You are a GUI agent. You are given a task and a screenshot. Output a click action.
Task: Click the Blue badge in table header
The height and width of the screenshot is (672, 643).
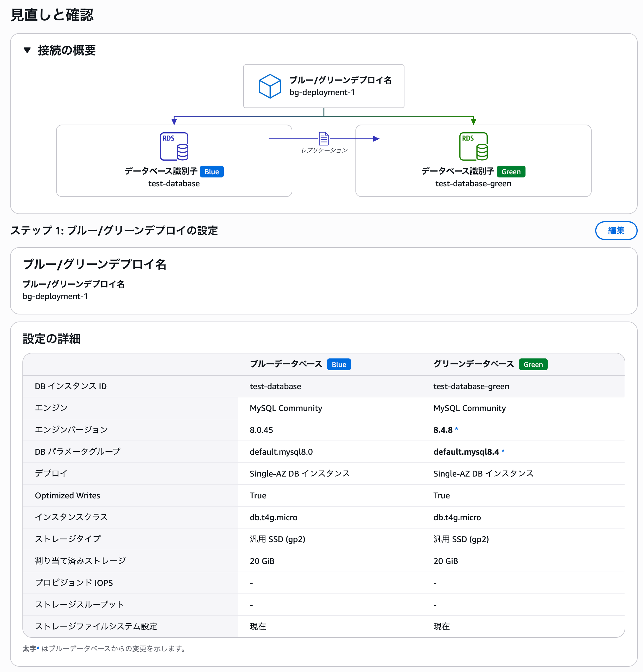[339, 364]
